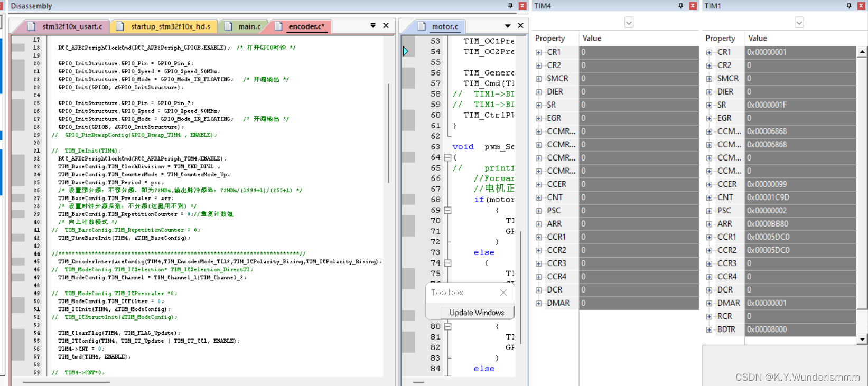Select TIM1 CCER value 0x00000099

point(800,184)
